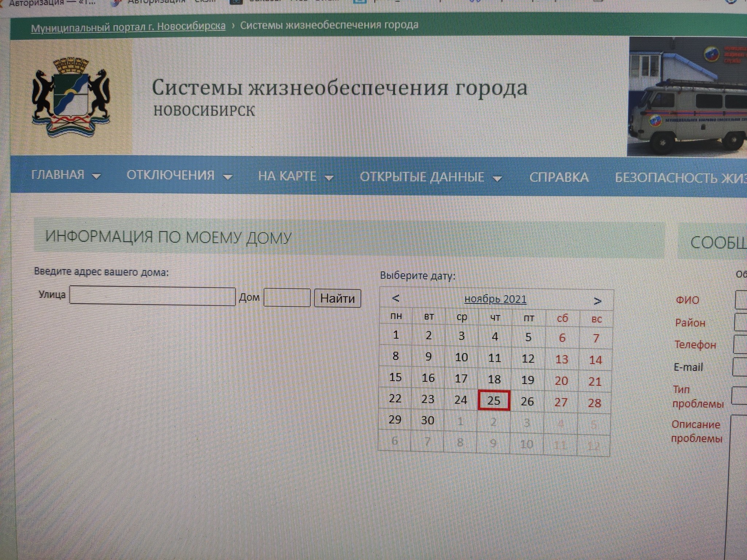
Task: Pick Saturday 13 in calendar
Action: click(562, 359)
